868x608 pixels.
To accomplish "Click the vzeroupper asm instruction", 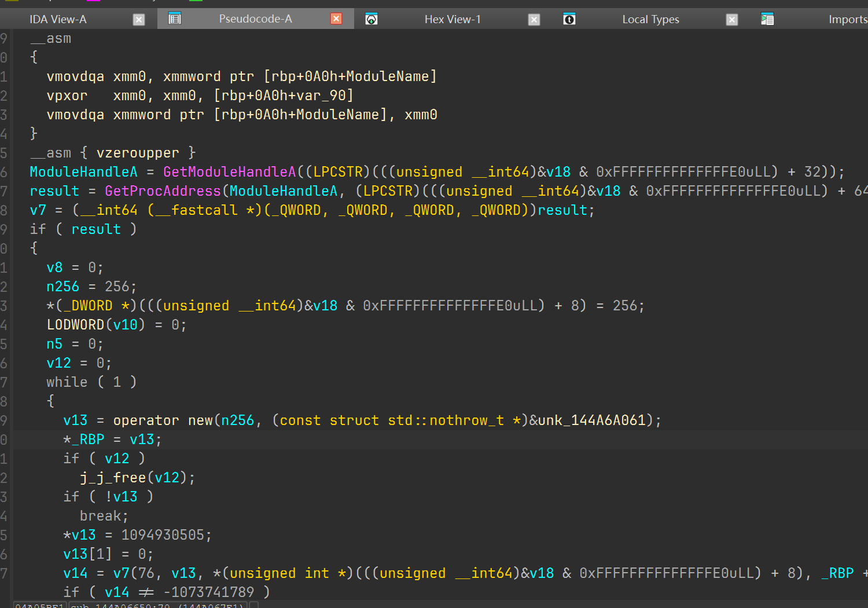I will [137, 153].
